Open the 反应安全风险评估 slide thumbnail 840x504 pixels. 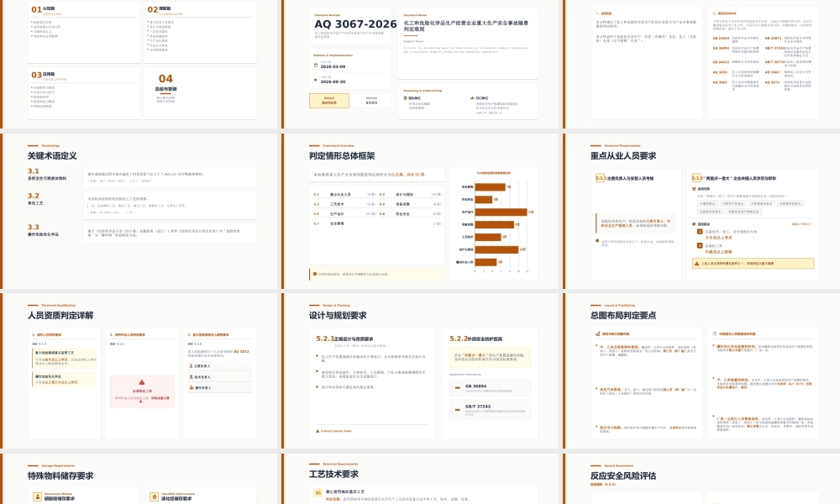pos(703,478)
